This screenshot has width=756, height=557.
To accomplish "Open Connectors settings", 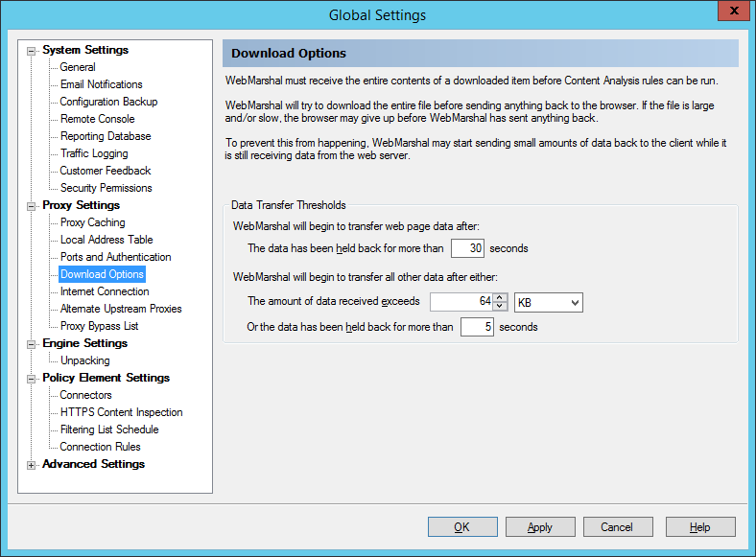I will (x=85, y=395).
